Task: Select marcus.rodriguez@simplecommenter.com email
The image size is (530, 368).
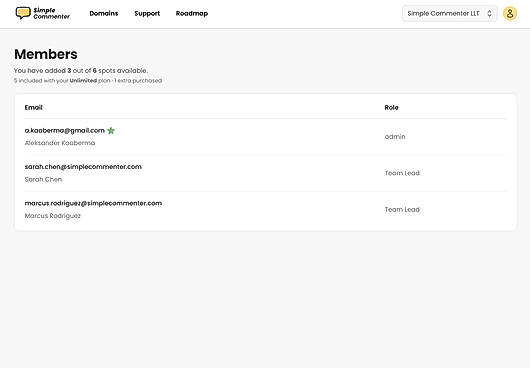Action: coord(93,203)
